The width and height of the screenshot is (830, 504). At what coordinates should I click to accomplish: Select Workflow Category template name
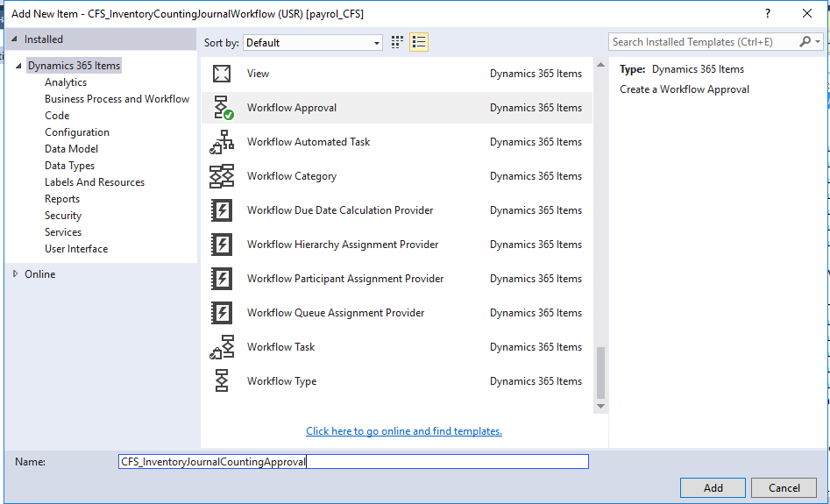pos(292,176)
